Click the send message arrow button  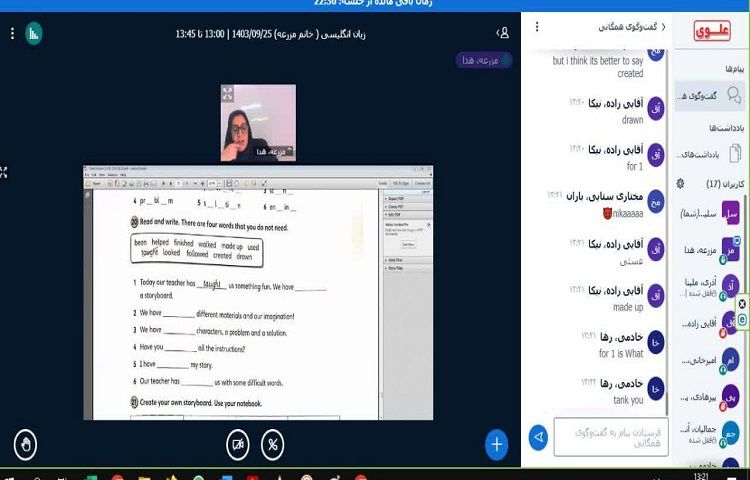point(538,437)
